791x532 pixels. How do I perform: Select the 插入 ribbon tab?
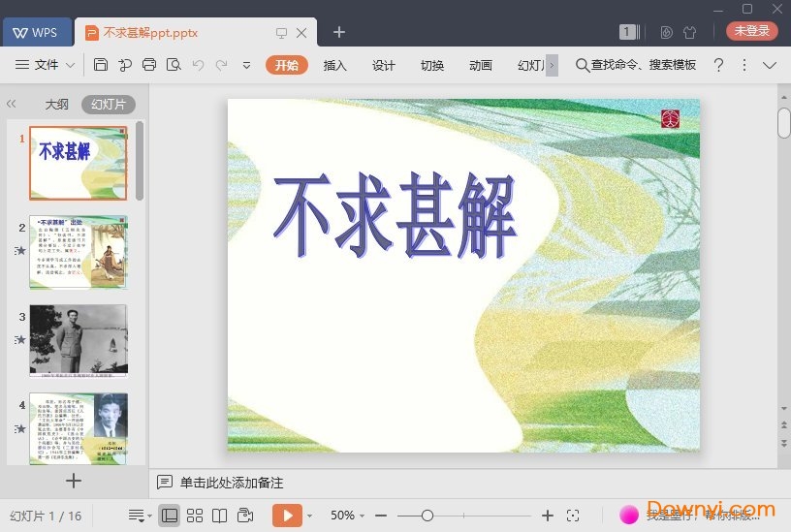pyautogui.click(x=335, y=65)
